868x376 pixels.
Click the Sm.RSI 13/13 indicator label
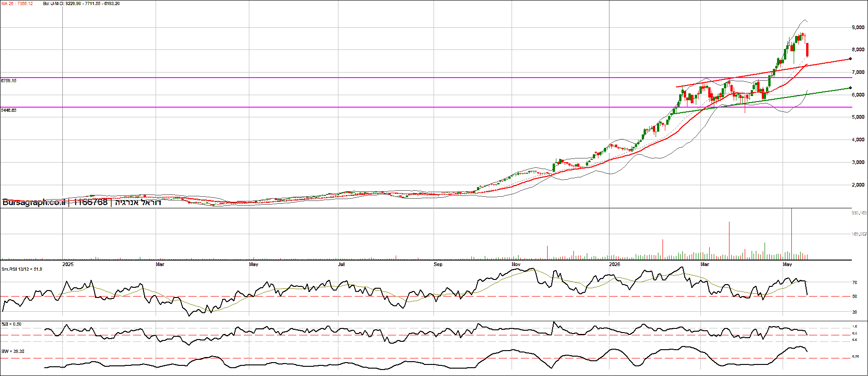click(22, 269)
